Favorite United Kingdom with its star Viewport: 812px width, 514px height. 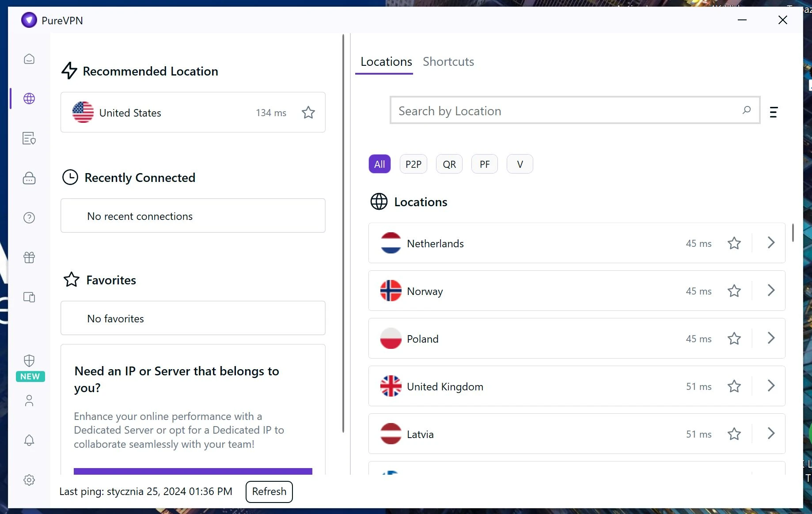[734, 386]
